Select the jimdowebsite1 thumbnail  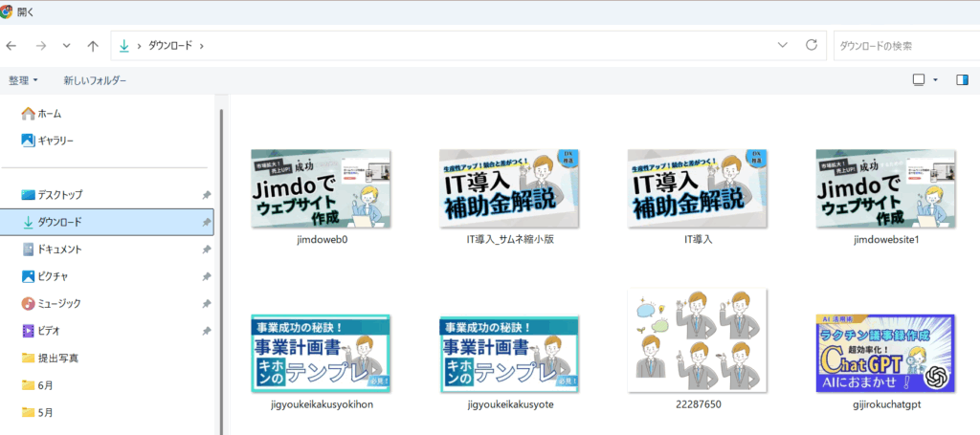885,188
